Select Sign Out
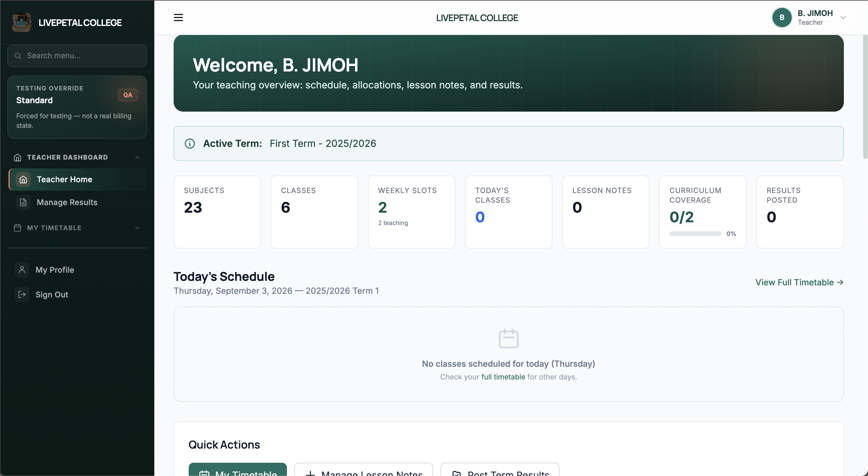This screenshot has width=868, height=476. (77, 294)
